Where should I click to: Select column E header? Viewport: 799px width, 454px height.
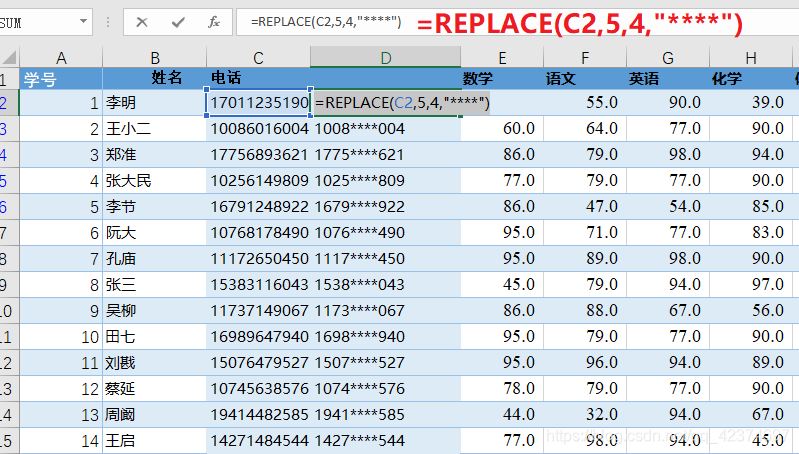[502, 58]
